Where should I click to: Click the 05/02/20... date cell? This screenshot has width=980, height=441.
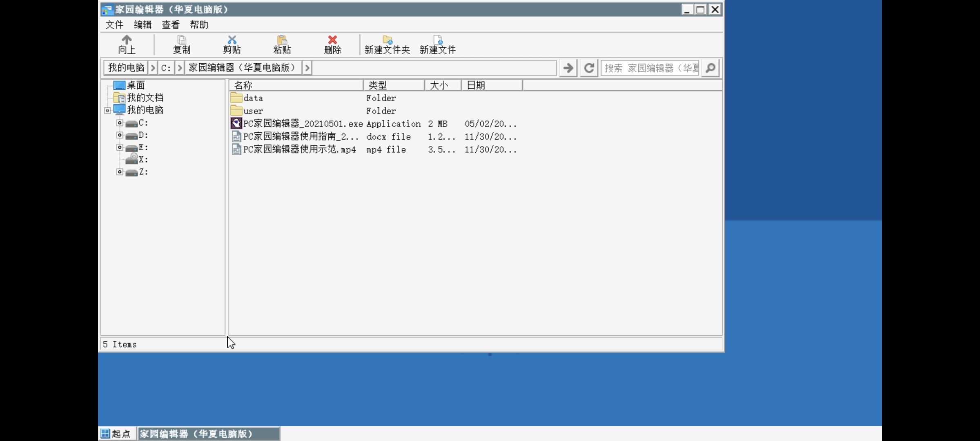tap(491, 124)
